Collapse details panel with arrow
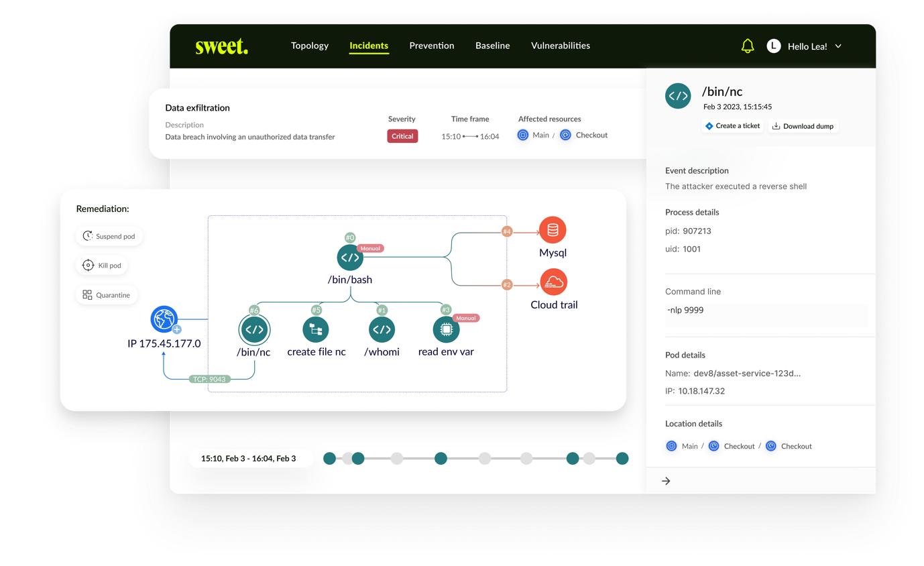This screenshot has height=566, width=924. [666, 481]
